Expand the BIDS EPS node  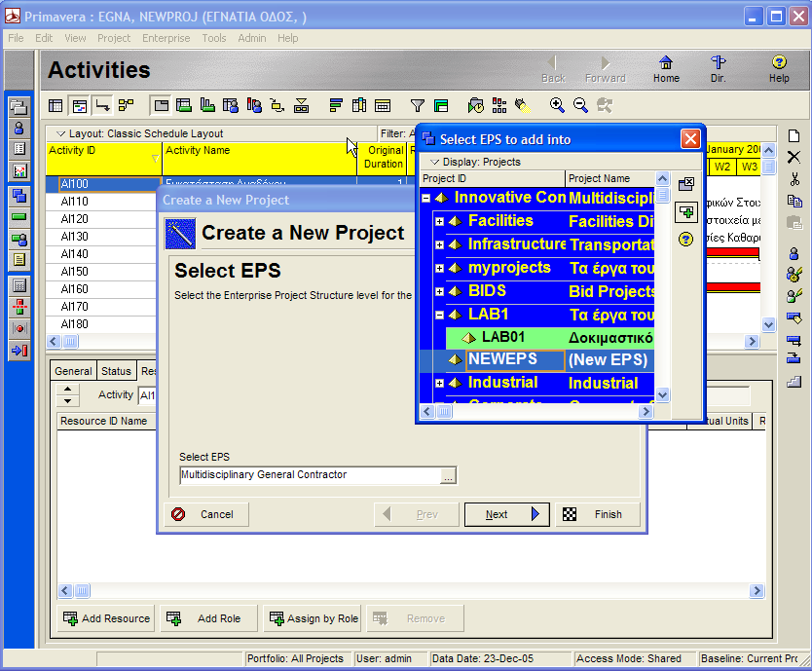(x=440, y=291)
